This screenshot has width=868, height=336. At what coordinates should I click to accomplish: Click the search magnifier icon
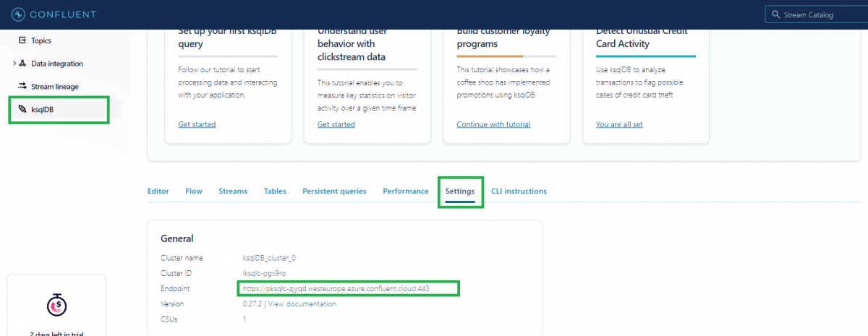(775, 14)
